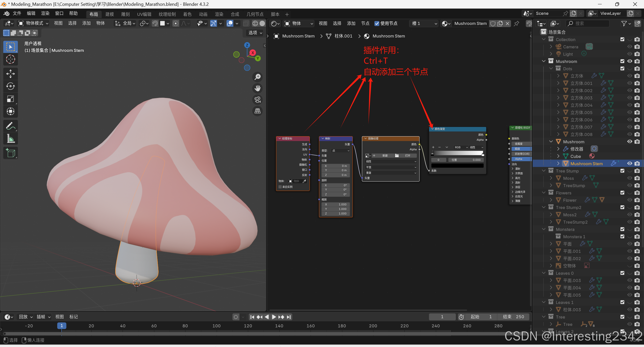Select the Move tool in viewport toolbar
Viewport: 644px width, 347px height.
click(x=10, y=74)
